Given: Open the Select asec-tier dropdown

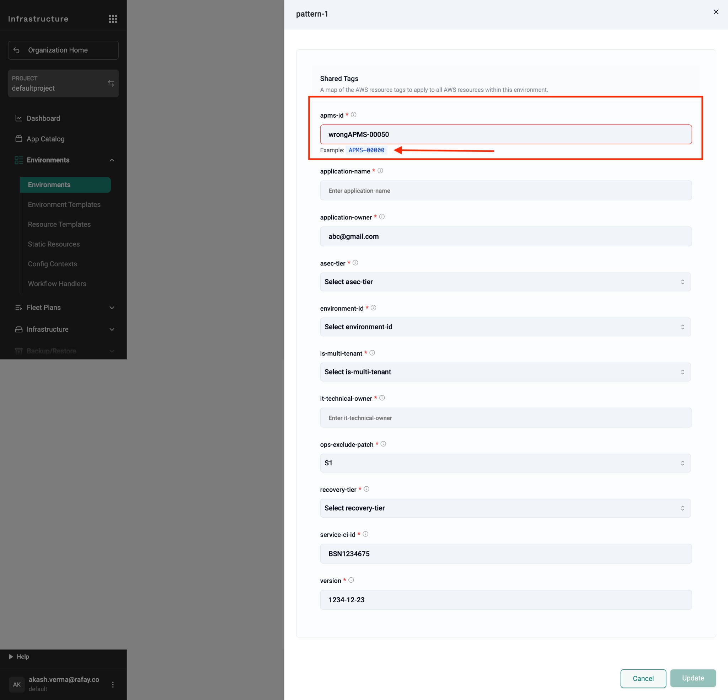Looking at the screenshot, I should [505, 282].
